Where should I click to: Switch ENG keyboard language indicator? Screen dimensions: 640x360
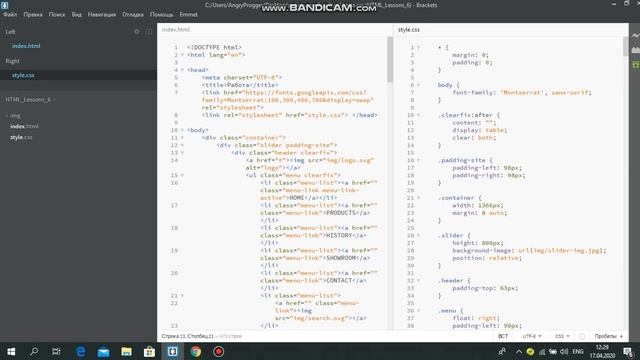pyautogui.click(x=578, y=351)
